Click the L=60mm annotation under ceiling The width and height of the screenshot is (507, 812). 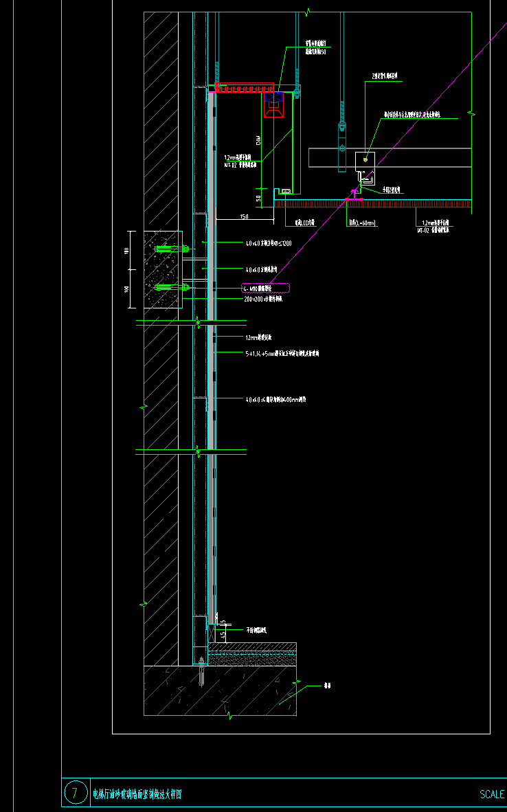pyautogui.click(x=363, y=223)
